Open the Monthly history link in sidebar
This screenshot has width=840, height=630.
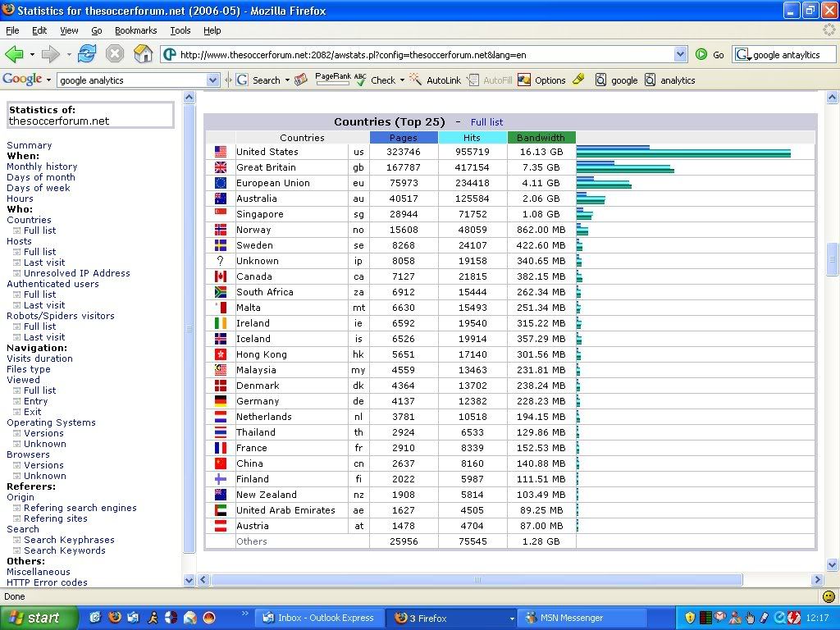tap(42, 167)
